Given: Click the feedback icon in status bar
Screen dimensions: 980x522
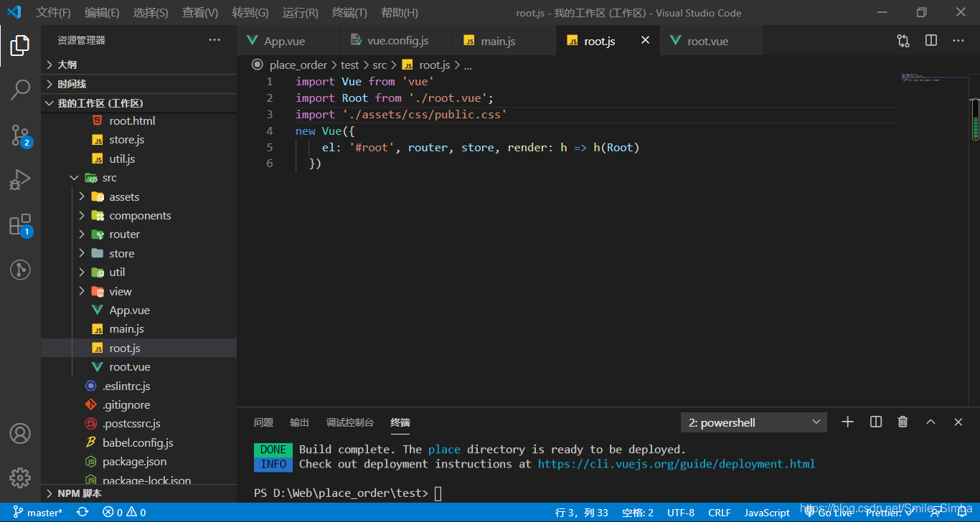Looking at the screenshot, I should click(936, 513).
